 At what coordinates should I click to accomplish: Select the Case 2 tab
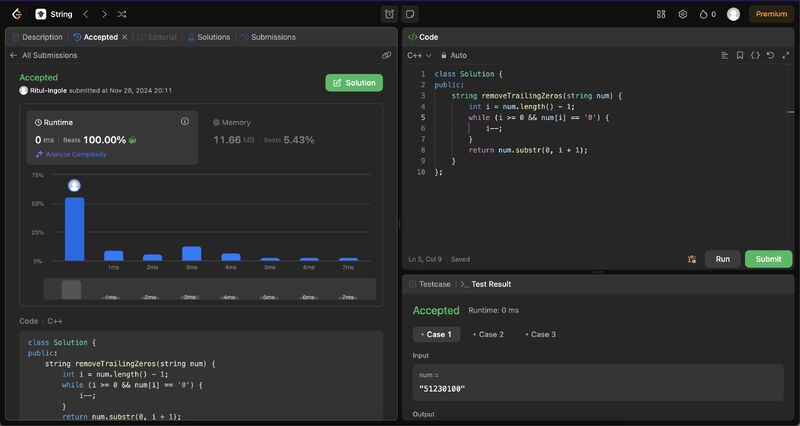point(489,334)
